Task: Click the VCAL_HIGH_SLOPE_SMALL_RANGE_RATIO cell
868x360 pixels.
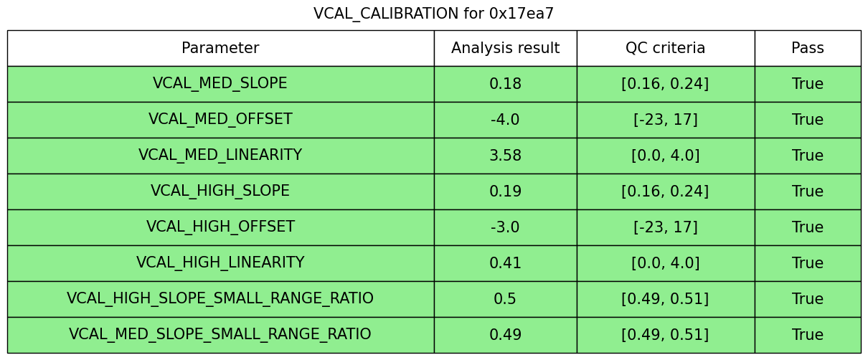Action: tap(220, 299)
